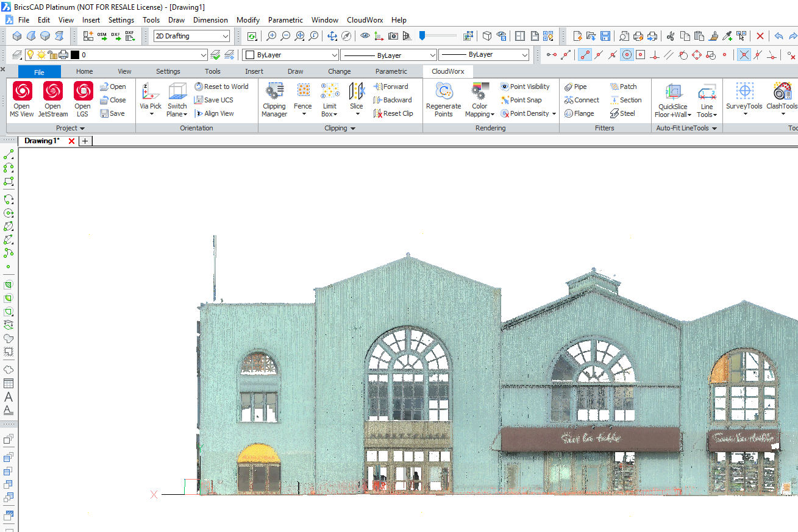Click Reset to World button
The image size is (798, 532).
[221, 87]
